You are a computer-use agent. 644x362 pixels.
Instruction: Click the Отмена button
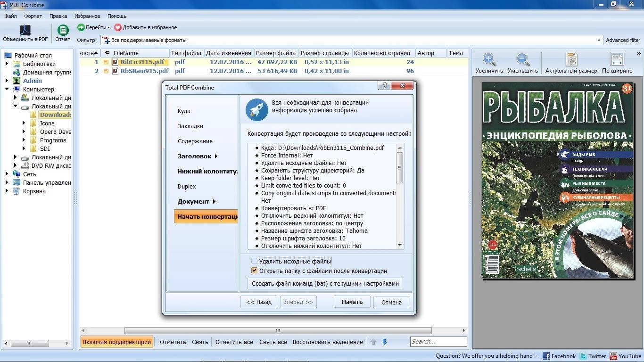[391, 302]
